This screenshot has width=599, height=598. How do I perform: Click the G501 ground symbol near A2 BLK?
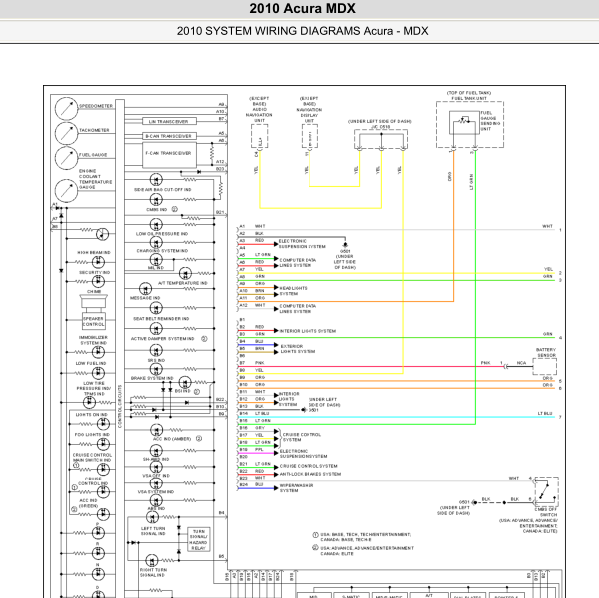coord(345,245)
